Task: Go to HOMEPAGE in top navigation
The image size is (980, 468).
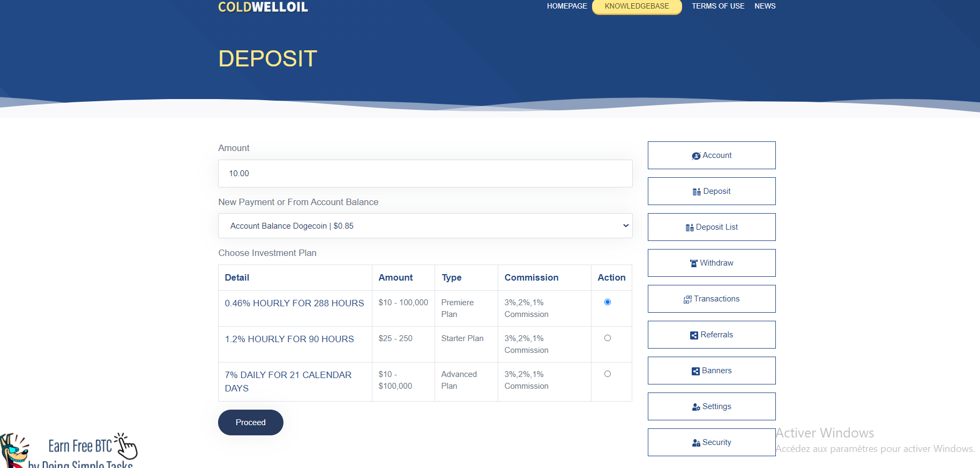Action: click(x=567, y=6)
